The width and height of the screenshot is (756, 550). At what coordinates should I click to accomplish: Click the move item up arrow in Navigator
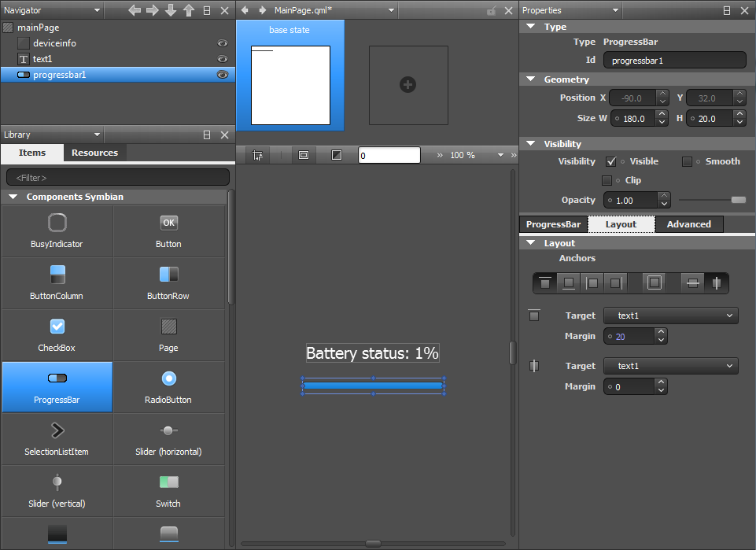click(x=188, y=10)
